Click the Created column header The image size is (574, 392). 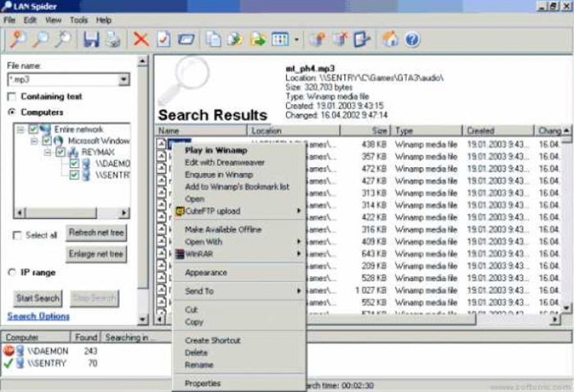pyautogui.click(x=498, y=130)
